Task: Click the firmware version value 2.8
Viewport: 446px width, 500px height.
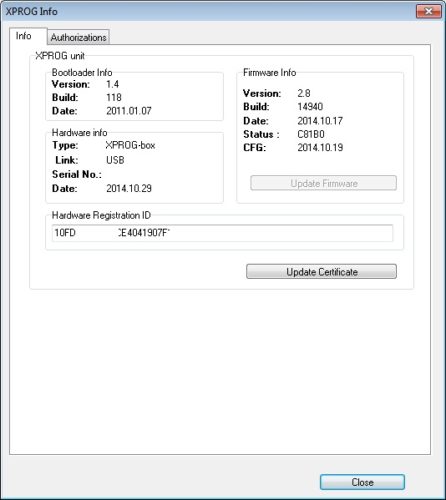Action: (304, 93)
